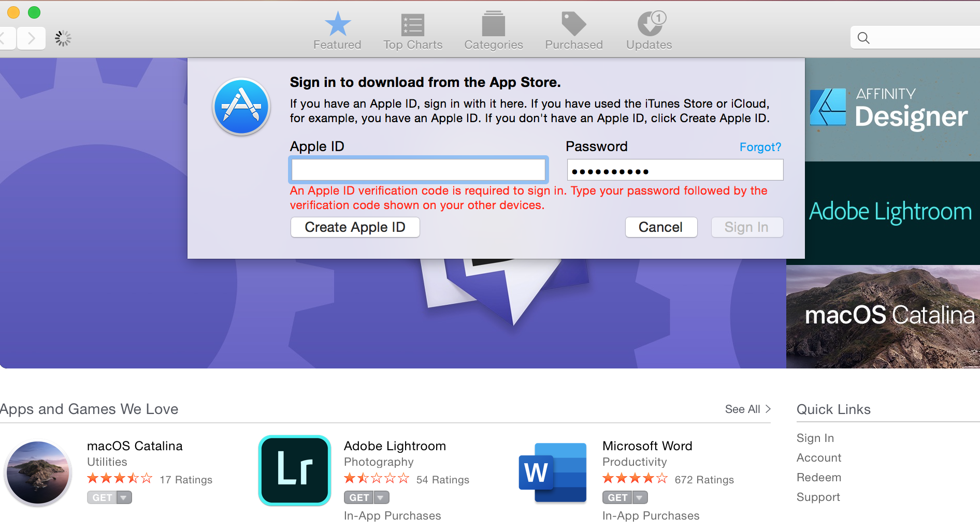Switch to the Updates tab label
Image resolution: width=980 pixels, height=532 pixels.
(x=649, y=45)
